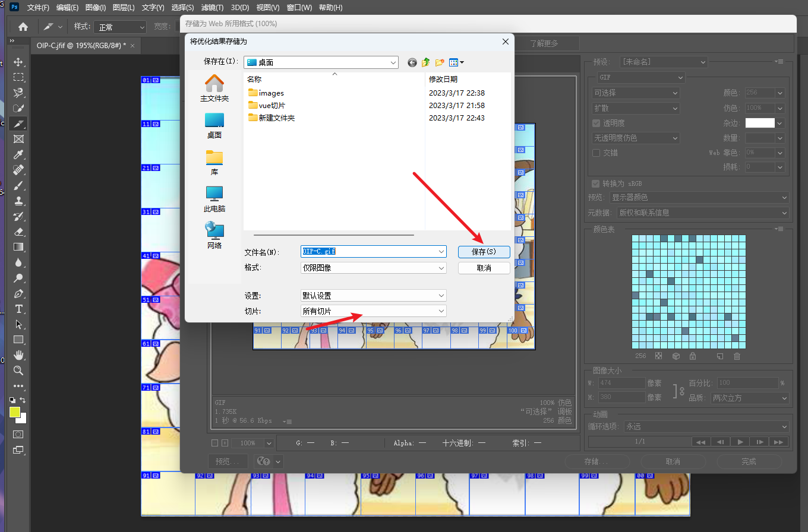Go up one folder level in save dialog
The height and width of the screenshot is (532, 808).
(426, 62)
